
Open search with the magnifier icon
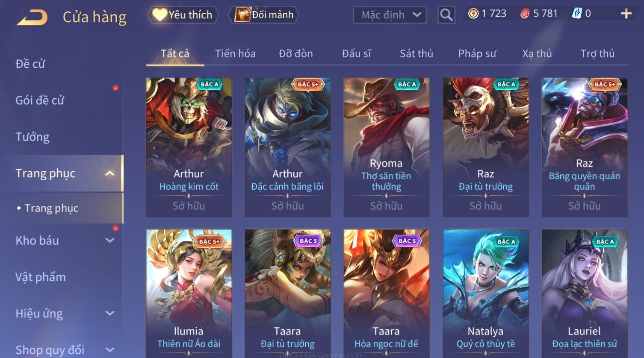446,15
